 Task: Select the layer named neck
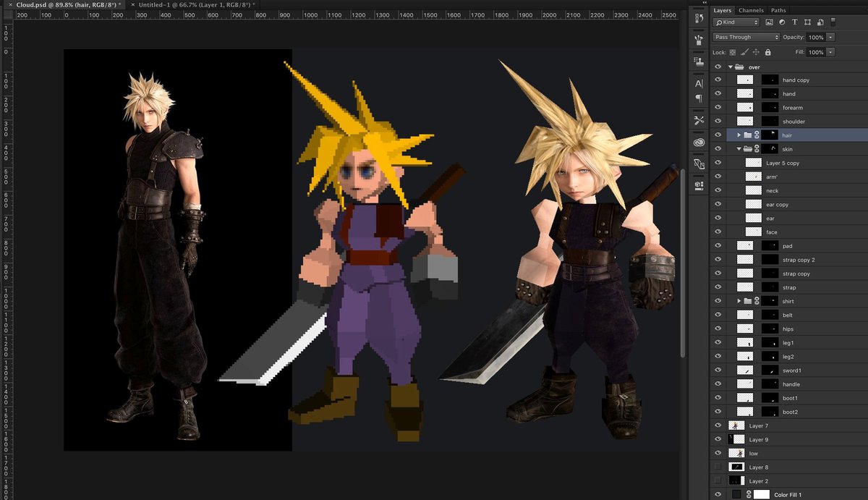[x=772, y=191]
